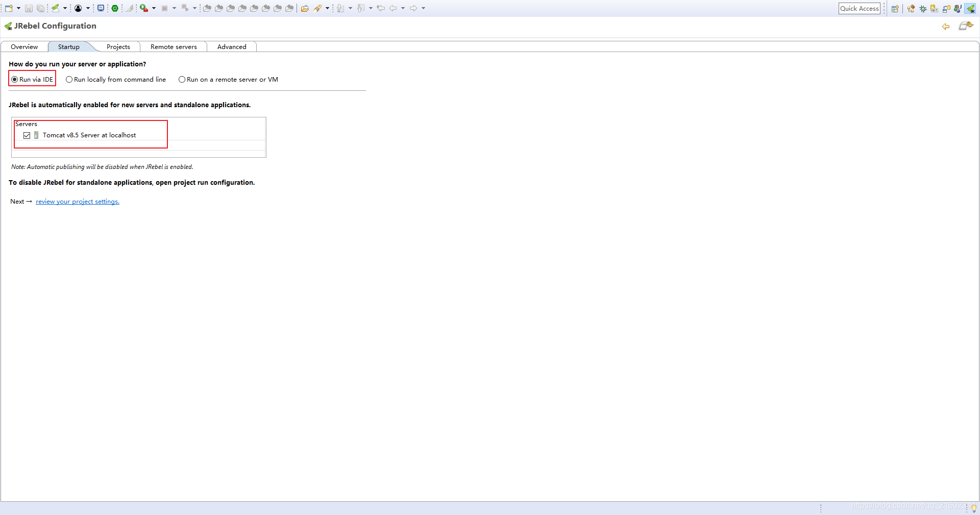The height and width of the screenshot is (515, 980).
Task: Open the New wizard dropdown arrow
Action: 18,8
